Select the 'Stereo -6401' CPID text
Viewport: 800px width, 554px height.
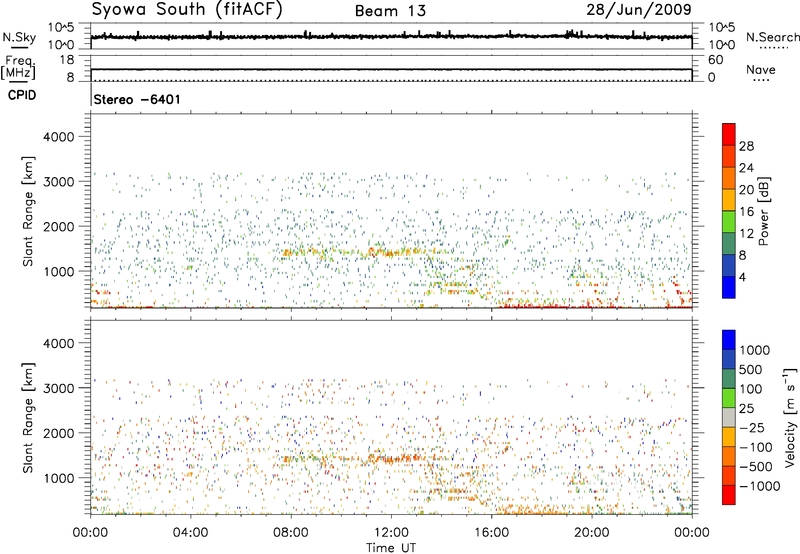click(137, 99)
